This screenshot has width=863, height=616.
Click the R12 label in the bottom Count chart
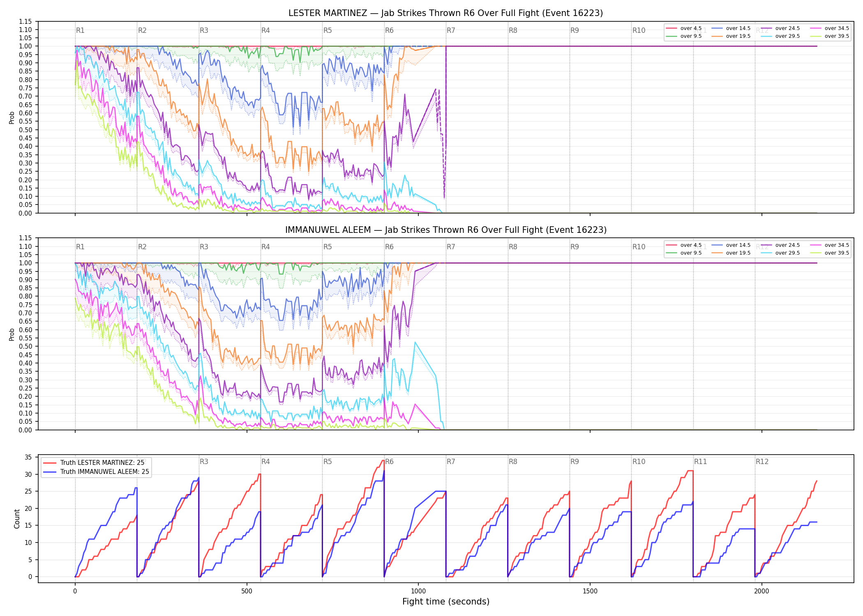point(762,462)
